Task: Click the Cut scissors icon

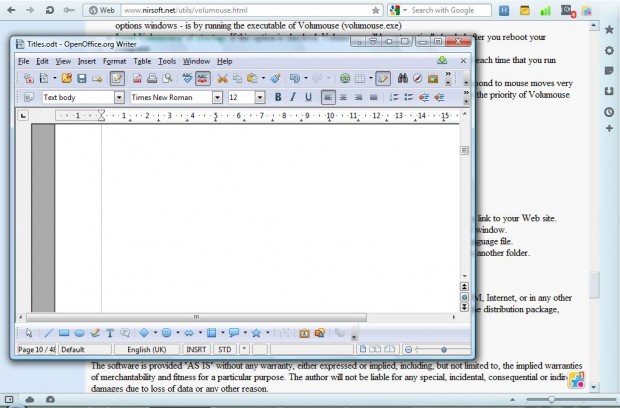Action: [x=222, y=78]
